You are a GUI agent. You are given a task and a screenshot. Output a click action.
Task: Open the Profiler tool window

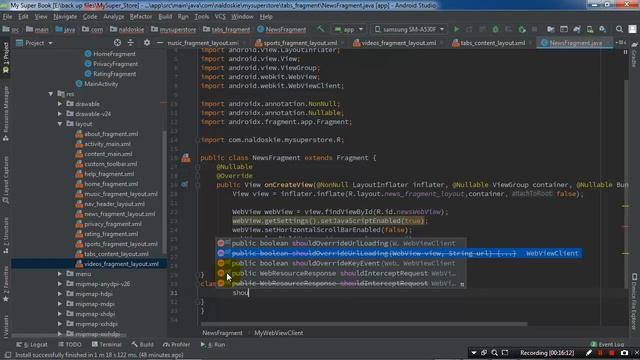coord(177,344)
